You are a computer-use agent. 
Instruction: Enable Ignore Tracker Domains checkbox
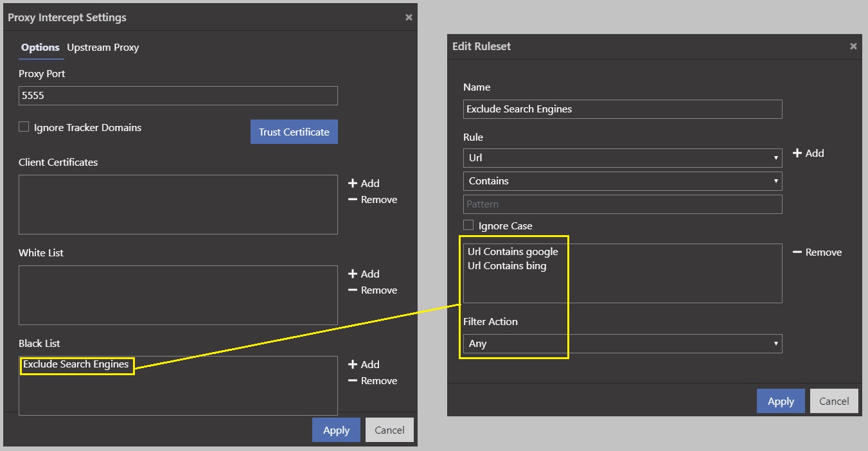(24, 127)
